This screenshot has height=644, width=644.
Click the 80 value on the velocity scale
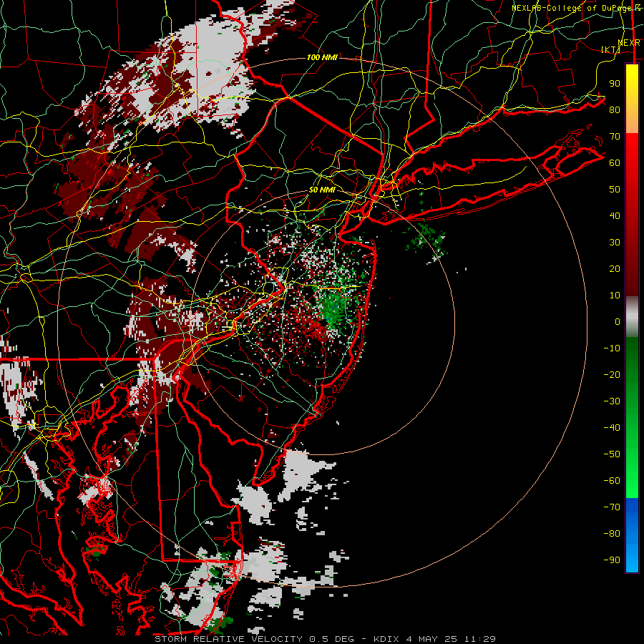(615, 109)
